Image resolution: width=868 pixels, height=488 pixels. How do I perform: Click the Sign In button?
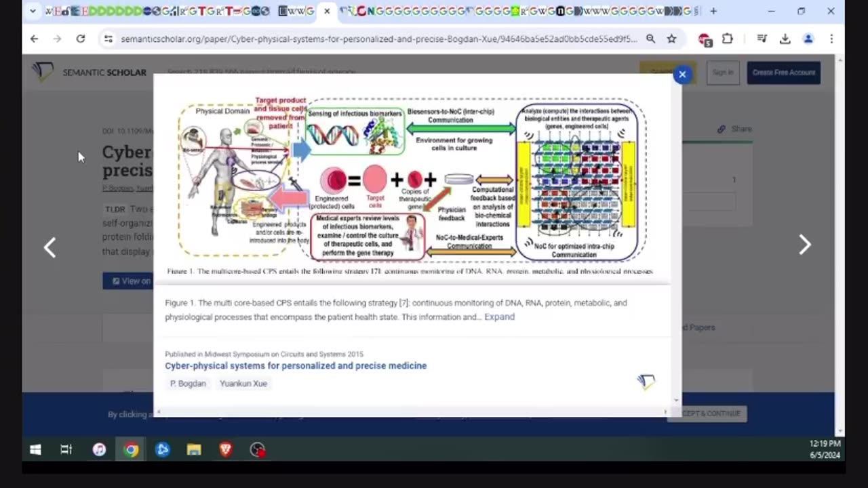click(723, 73)
